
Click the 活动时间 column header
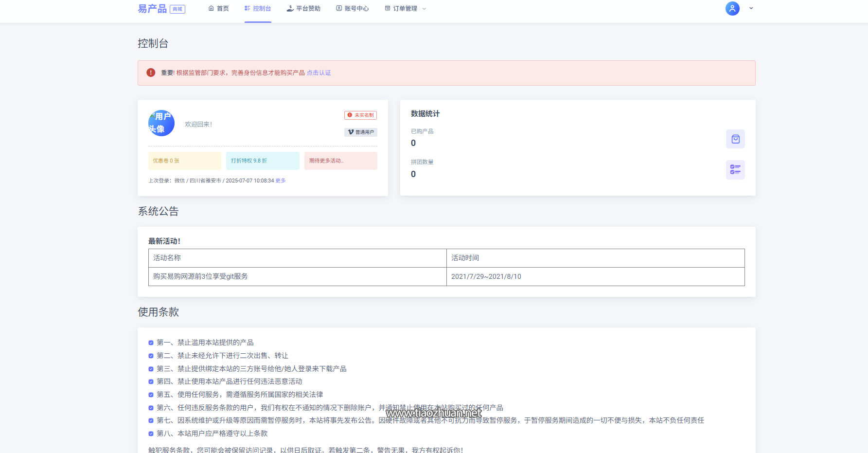coord(596,258)
